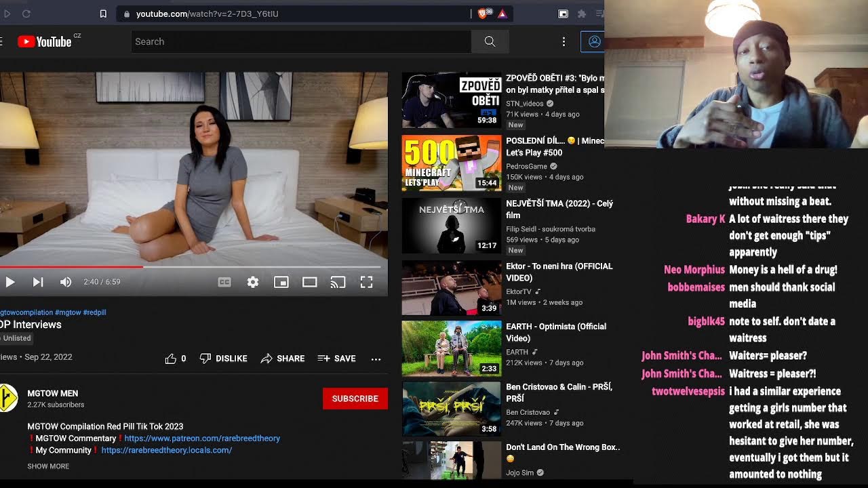Image resolution: width=868 pixels, height=488 pixels.
Task: Subscribe to MGTOW MEN channel
Action: [x=355, y=399]
